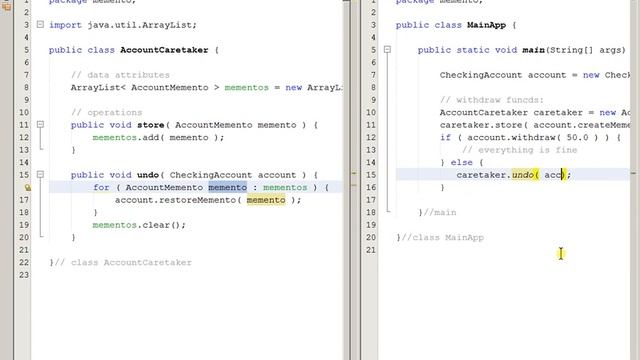This screenshot has height=360, width=640.
Task: Click the 'mementos.clear();' statement
Action: click(x=139, y=225)
